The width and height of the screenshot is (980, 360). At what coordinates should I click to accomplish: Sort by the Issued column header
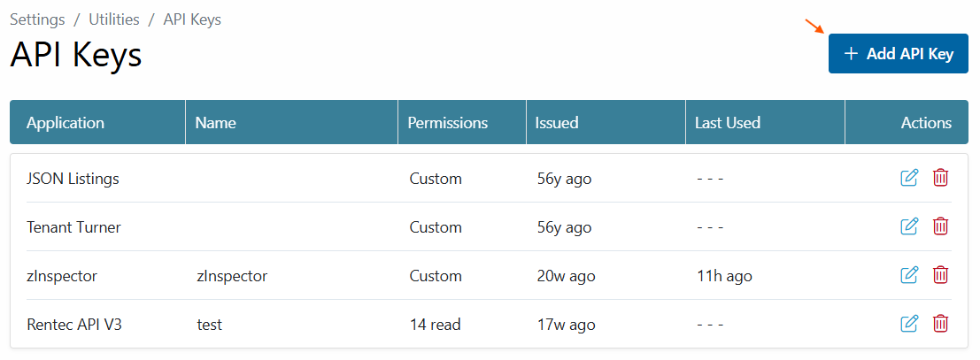556,122
